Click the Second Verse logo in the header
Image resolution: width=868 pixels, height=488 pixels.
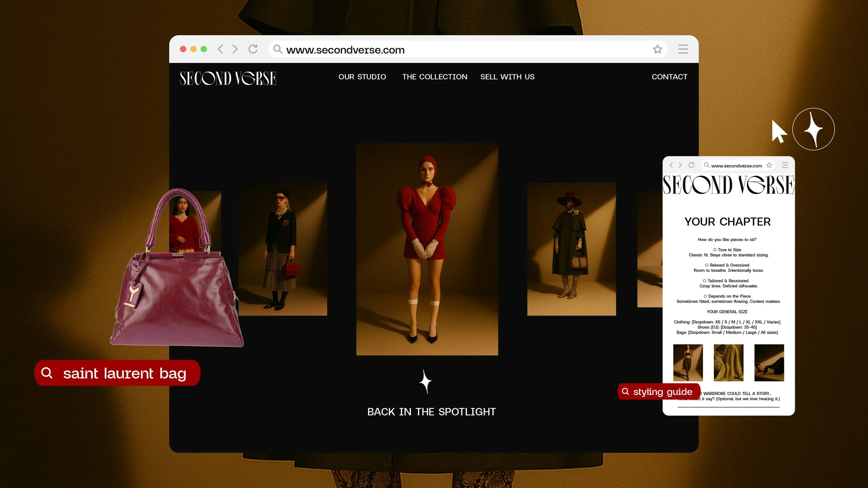[227, 78]
